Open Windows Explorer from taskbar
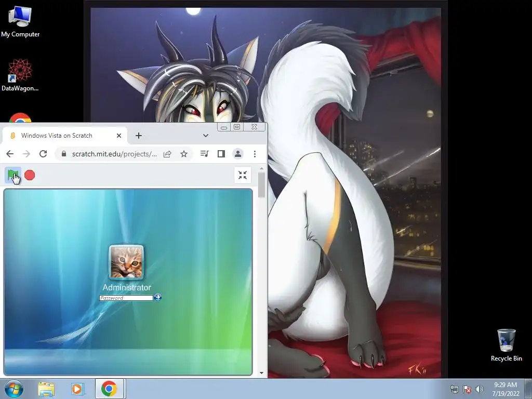Viewport: 532px width, 399px height. pyautogui.click(x=46, y=389)
